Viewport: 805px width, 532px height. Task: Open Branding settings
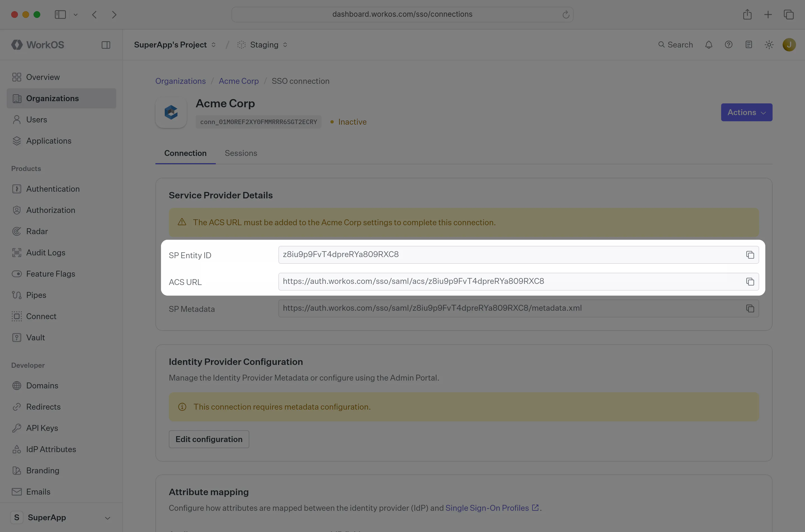click(61, 471)
